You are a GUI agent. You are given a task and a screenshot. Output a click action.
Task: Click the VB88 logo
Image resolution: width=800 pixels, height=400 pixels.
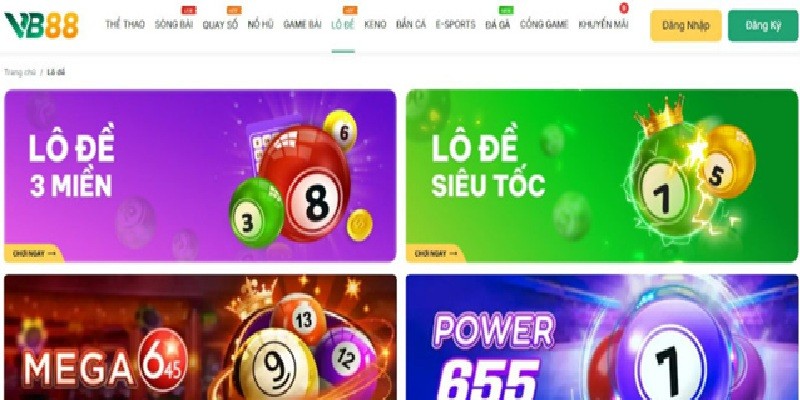[x=41, y=25]
